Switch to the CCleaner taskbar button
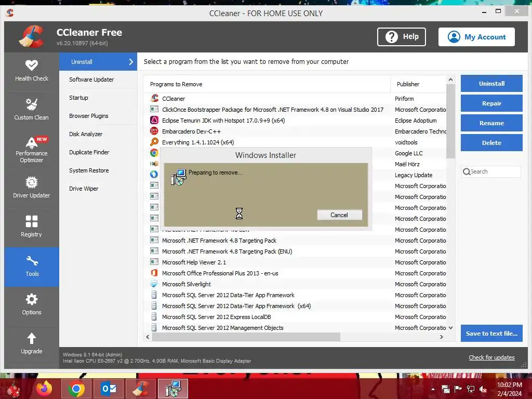 click(x=140, y=389)
